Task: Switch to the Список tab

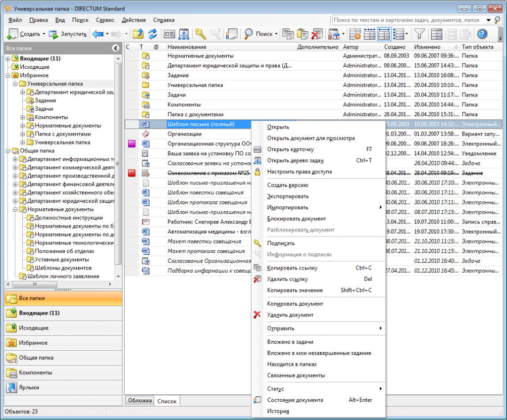Action: 167,401
